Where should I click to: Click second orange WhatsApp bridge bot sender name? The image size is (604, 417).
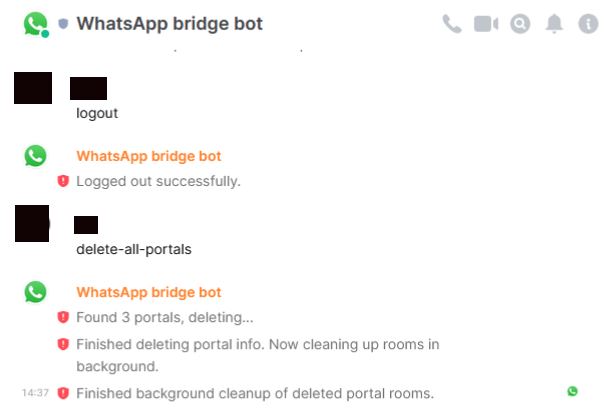coord(149,293)
